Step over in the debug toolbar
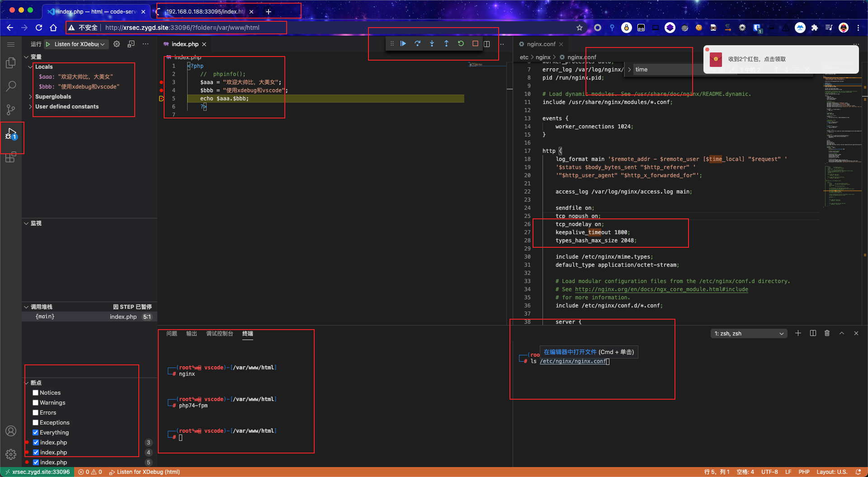This screenshot has height=477, width=868. pos(418,44)
